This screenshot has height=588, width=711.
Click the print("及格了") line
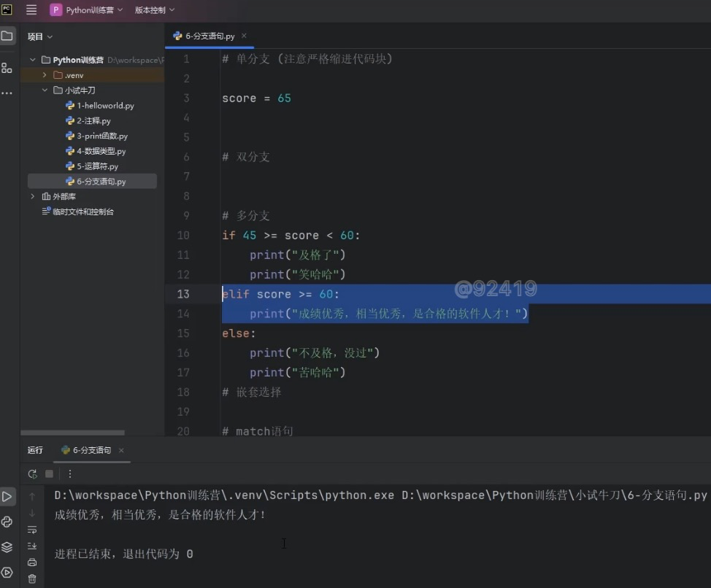pyautogui.click(x=297, y=255)
